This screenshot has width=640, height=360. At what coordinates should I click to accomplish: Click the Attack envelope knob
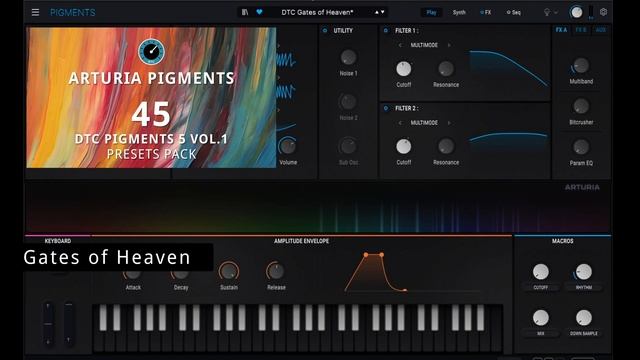pyautogui.click(x=133, y=275)
